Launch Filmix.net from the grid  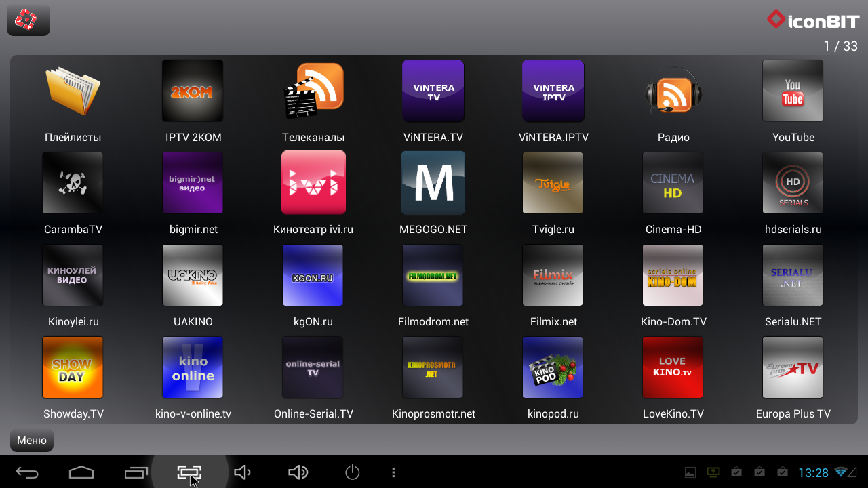(553, 275)
